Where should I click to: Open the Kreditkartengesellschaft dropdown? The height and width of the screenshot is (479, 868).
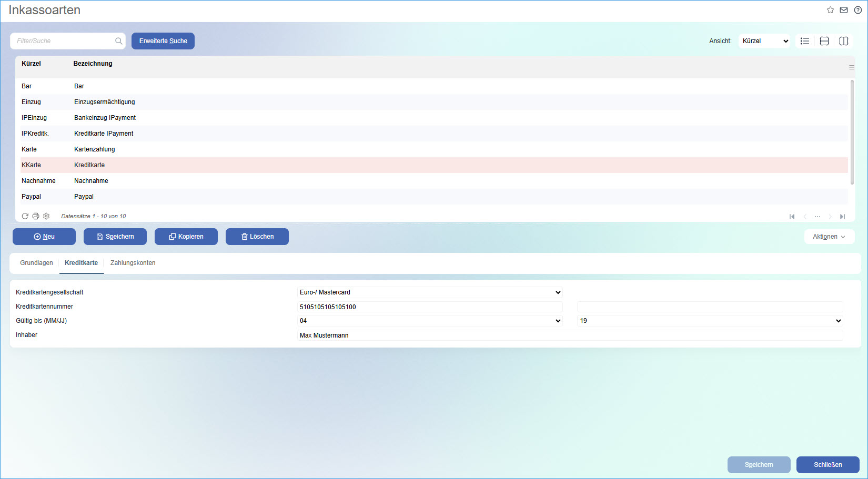click(x=430, y=292)
